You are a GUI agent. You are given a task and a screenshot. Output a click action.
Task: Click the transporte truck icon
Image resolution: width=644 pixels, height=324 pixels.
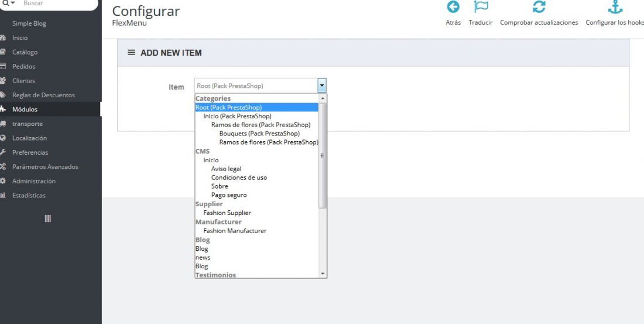coord(3,124)
